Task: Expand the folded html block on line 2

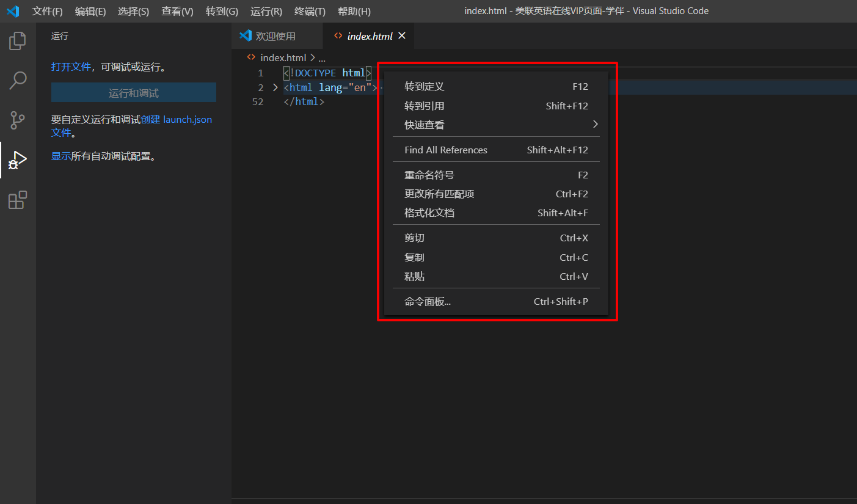Action: click(275, 87)
